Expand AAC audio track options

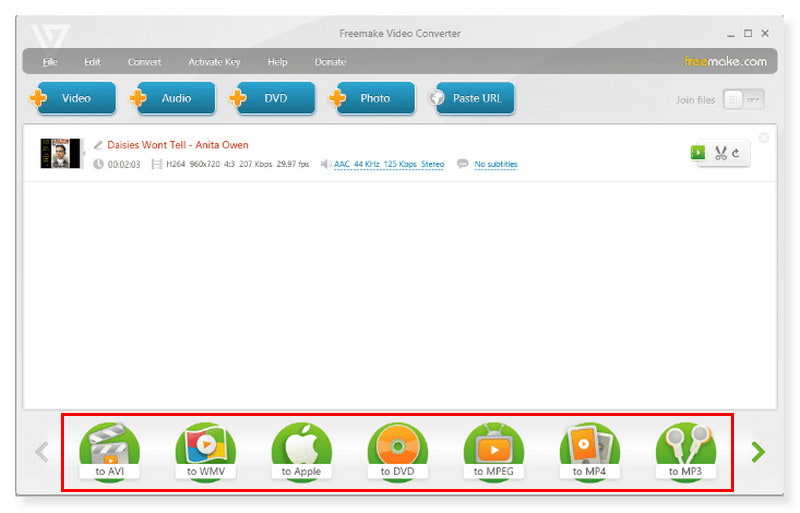[x=389, y=164]
